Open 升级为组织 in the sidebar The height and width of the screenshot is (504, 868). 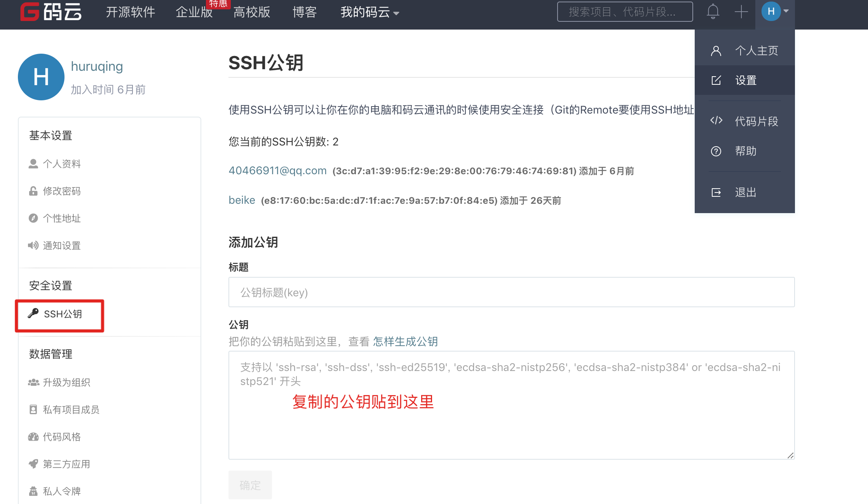pos(66,382)
